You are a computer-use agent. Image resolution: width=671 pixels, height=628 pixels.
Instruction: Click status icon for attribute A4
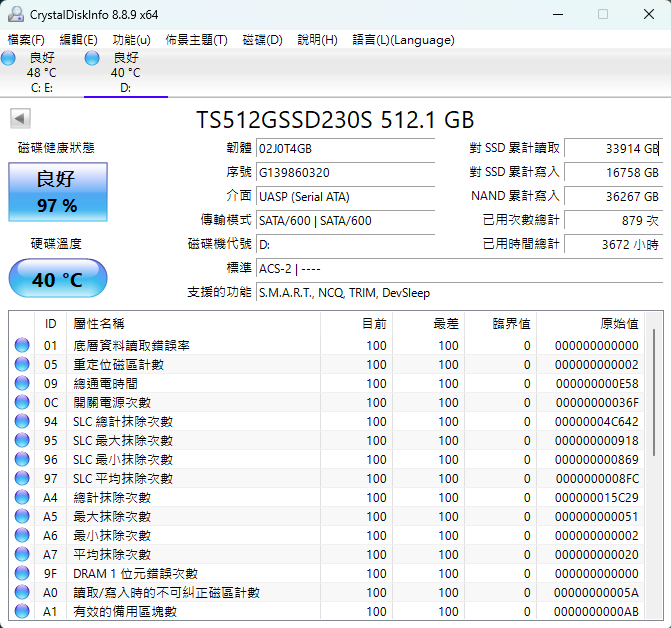coord(22,498)
